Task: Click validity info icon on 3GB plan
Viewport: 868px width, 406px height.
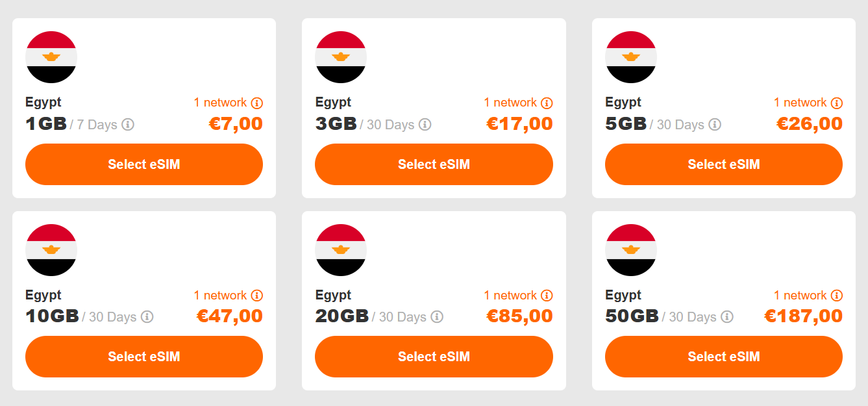Action: 425,124
